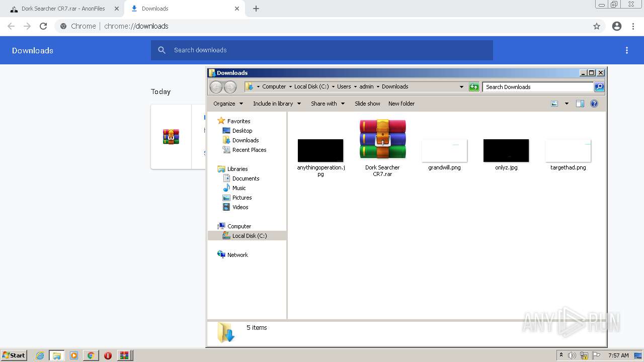The height and width of the screenshot is (362, 644).
Task: Select Local Disk (C:) in the navigation pane
Action: coord(247,236)
